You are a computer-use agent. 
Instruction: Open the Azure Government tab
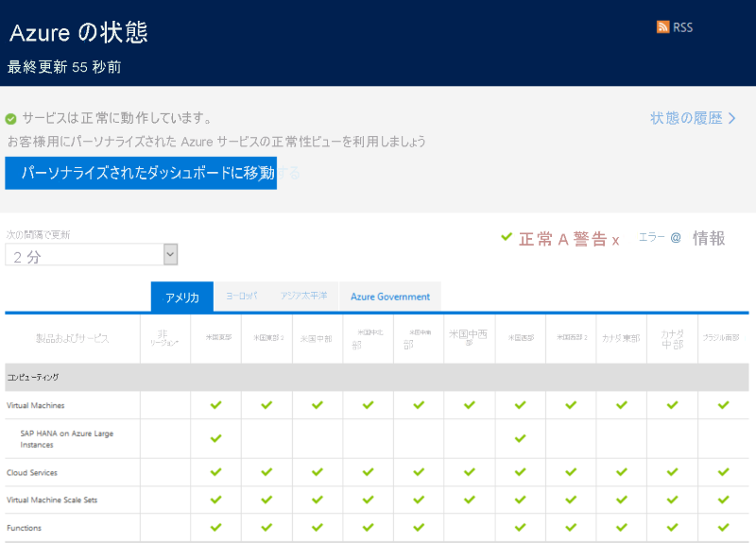pyautogui.click(x=390, y=297)
